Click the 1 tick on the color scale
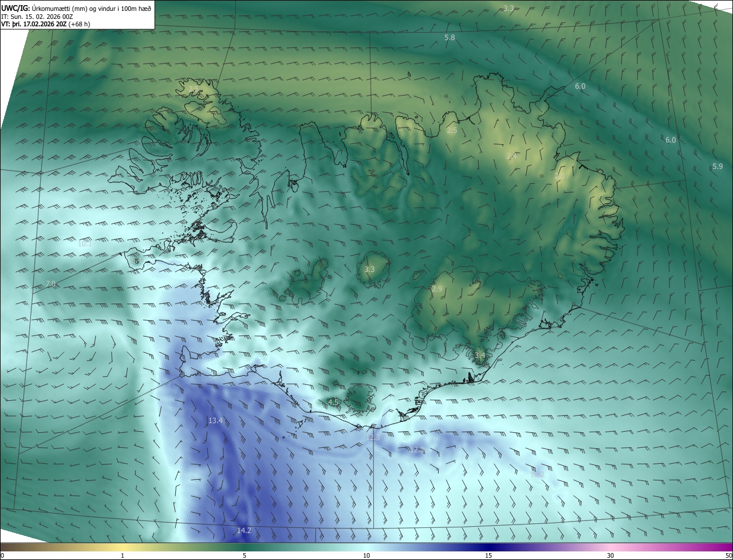The width and height of the screenshot is (733, 560). tap(123, 555)
